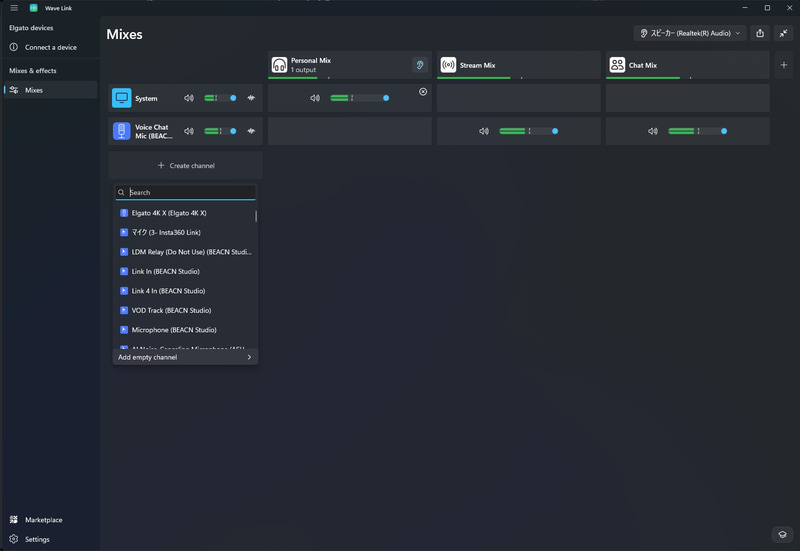Click the empty Chat Mix cell for System
The height and width of the screenshot is (551, 800).
click(x=687, y=98)
